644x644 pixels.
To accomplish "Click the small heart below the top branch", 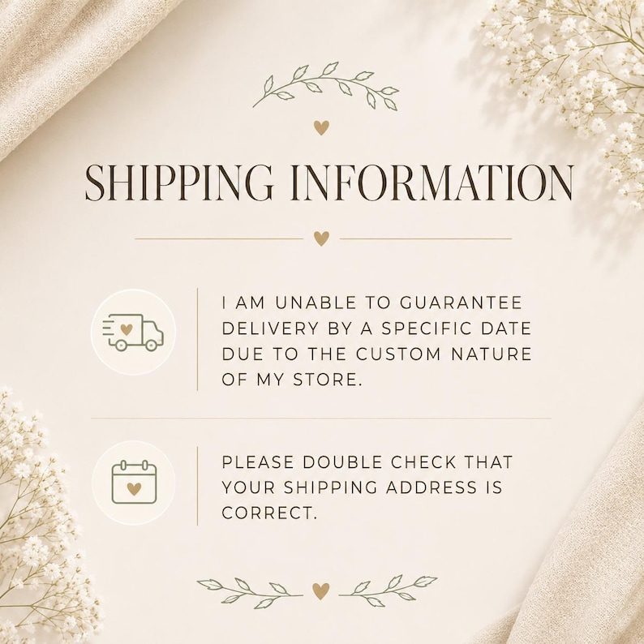I will (321, 127).
